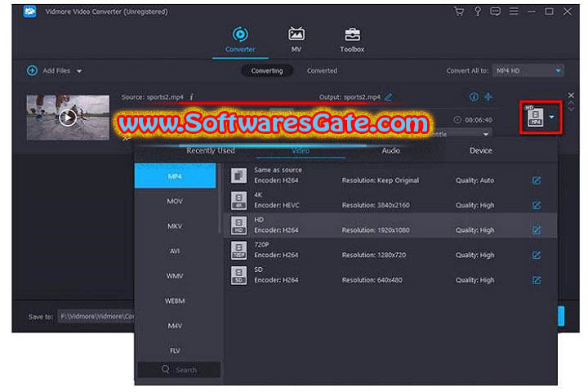Click the 720P preset icon

pyautogui.click(x=238, y=250)
